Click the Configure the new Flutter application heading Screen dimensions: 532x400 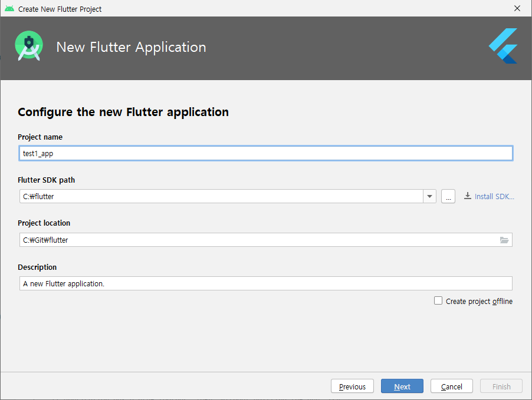click(x=123, y=112)
